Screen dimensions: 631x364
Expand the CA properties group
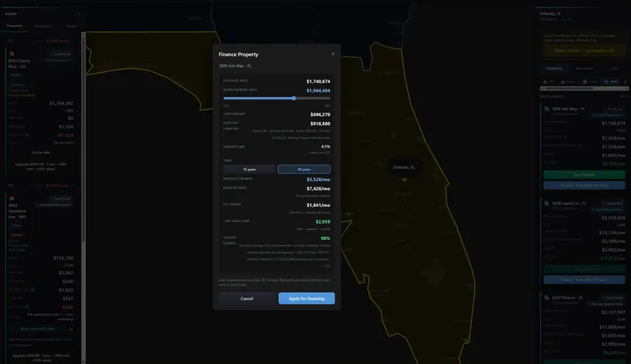click(x=40, y=41)
